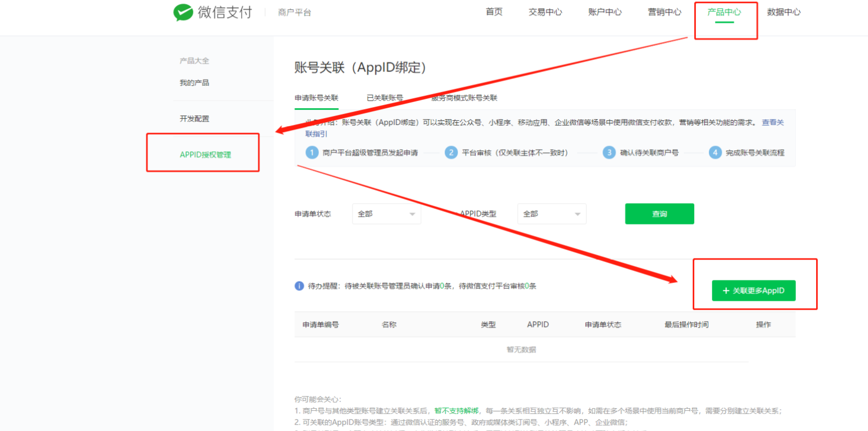The width and height of the screenshot is (868, 431).
Task: Click the step 3 circle icon
Action: pyautogui.click(x=609, y=152)
